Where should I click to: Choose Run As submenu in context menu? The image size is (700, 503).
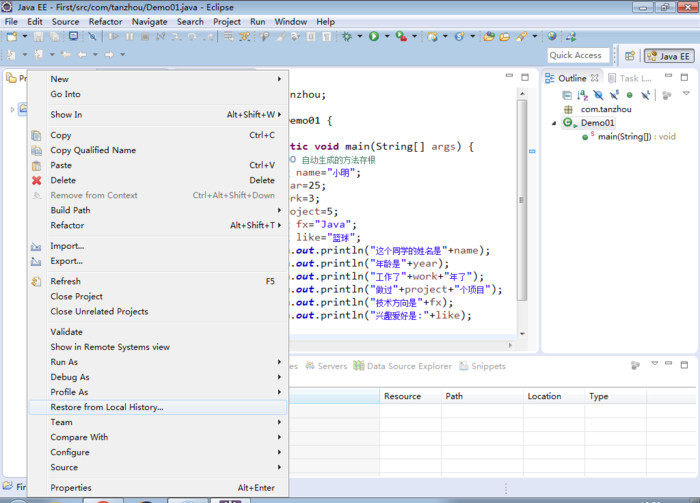[x=158, y=362]
